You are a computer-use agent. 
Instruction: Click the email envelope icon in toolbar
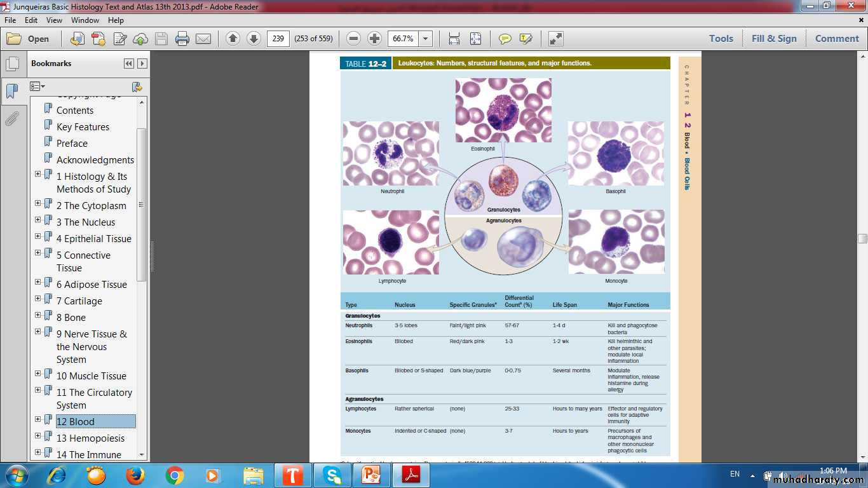pos(203,39)
